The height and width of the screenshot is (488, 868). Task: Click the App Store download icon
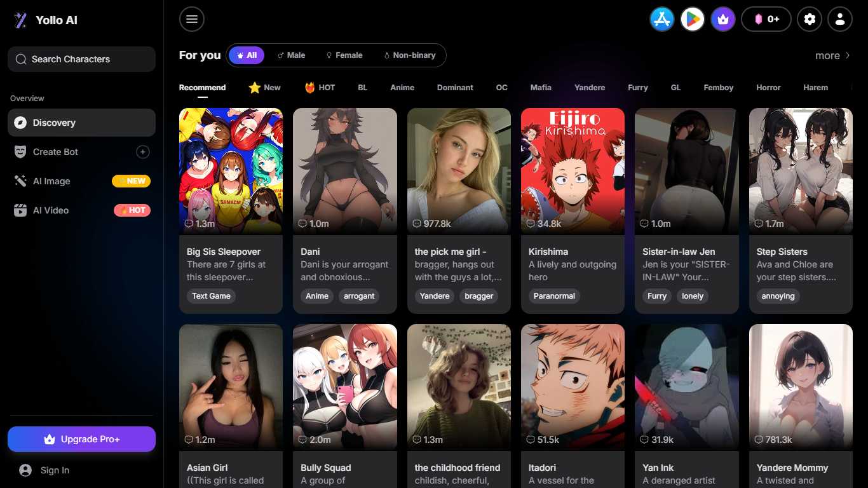tap(661, 19)
